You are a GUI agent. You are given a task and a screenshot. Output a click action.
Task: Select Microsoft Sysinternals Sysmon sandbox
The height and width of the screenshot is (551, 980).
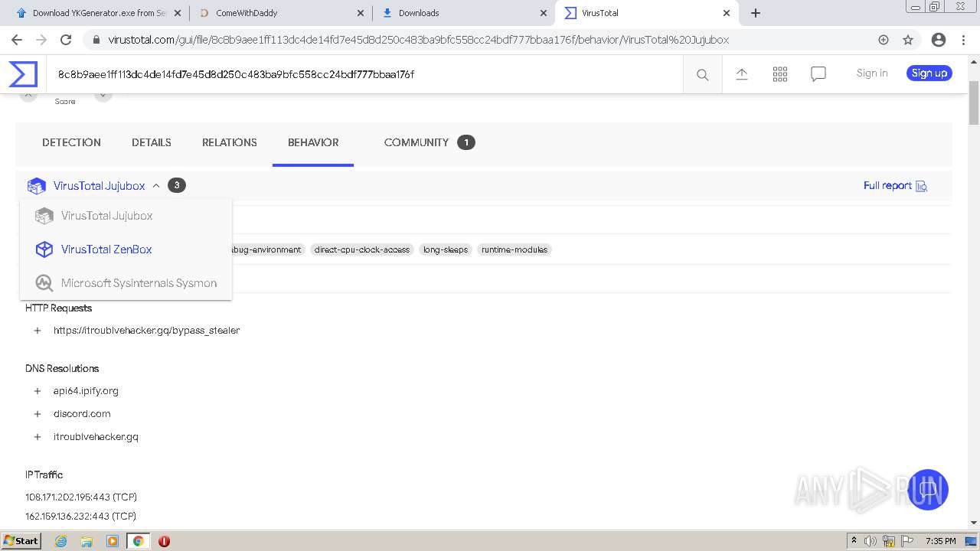click(126, 283)
